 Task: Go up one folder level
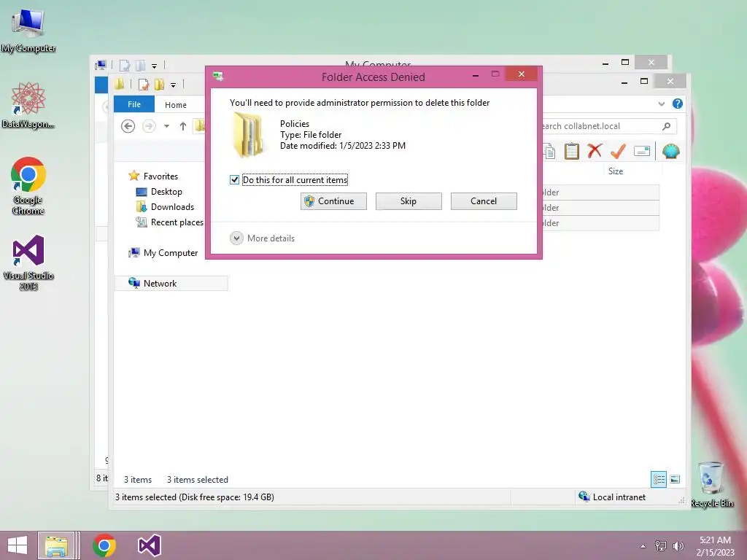[183, 126]
